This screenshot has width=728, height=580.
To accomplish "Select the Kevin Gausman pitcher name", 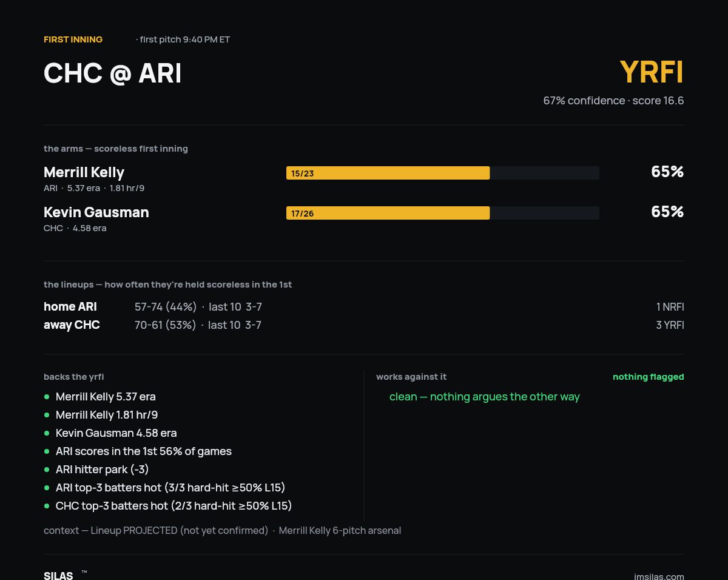I will [96, 212].
